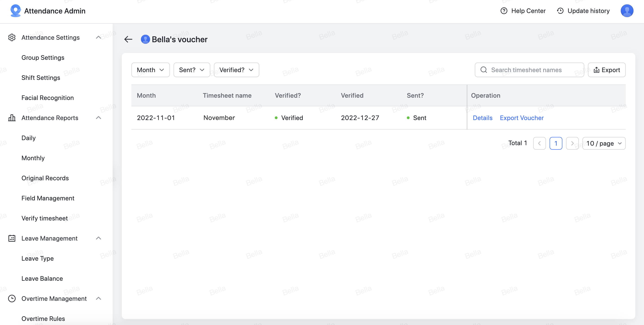Select the Attendance Settings gear icon
This screenshot has width=644, height=325.
12,37
